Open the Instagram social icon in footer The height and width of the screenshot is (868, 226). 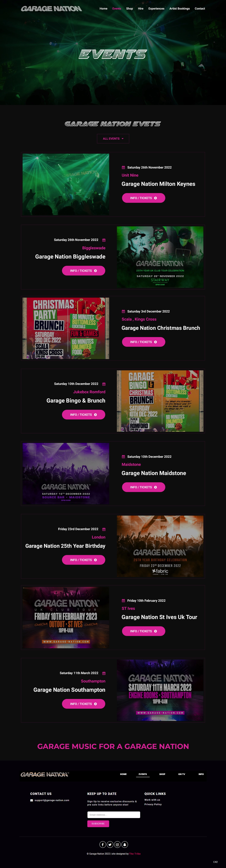point(117,844)
